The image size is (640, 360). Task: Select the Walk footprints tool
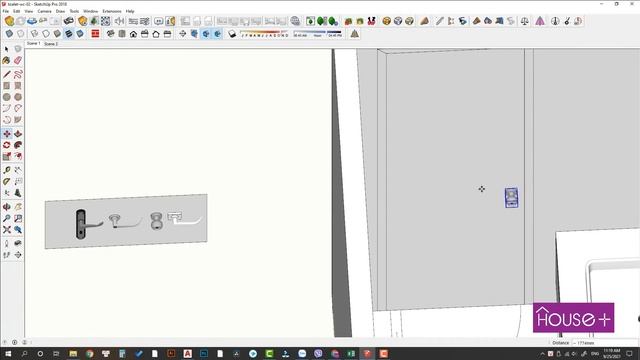[x=7, y=255]
